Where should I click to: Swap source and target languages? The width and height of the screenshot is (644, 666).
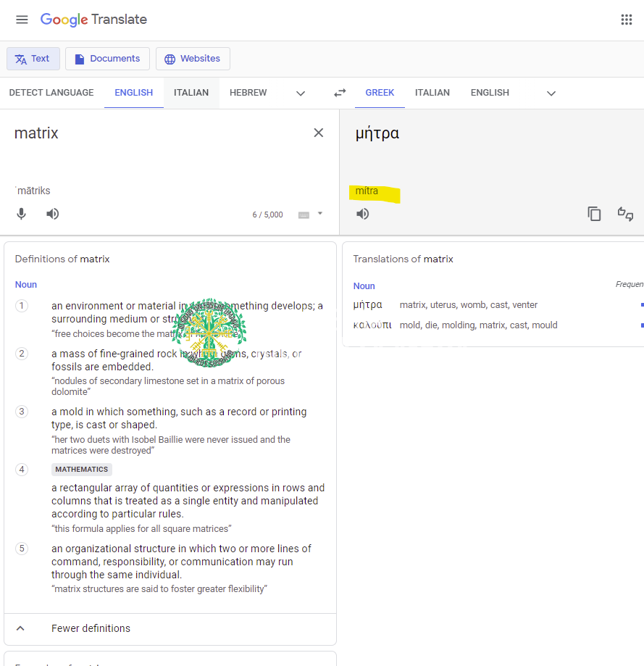coord(340,93)
